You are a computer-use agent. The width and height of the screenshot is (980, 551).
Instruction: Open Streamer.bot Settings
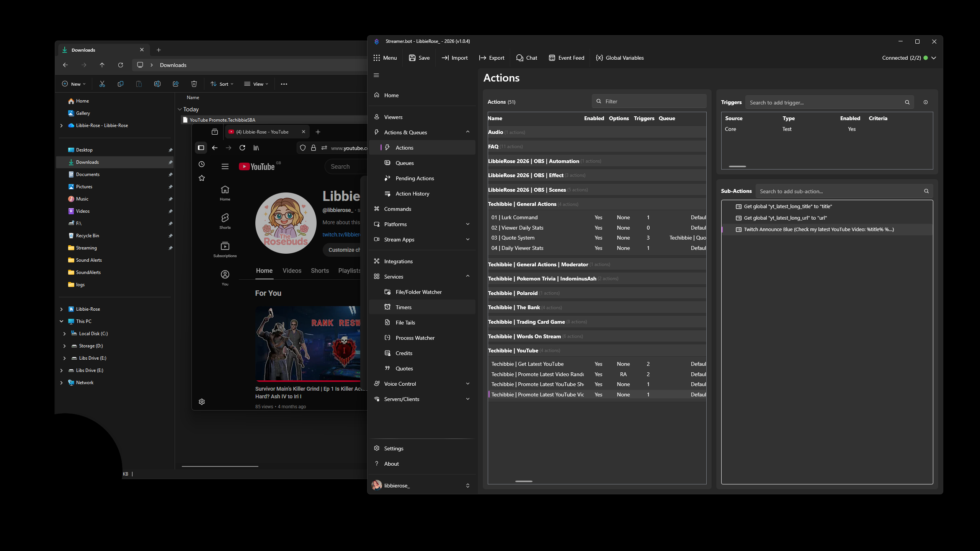coord(422,448)
